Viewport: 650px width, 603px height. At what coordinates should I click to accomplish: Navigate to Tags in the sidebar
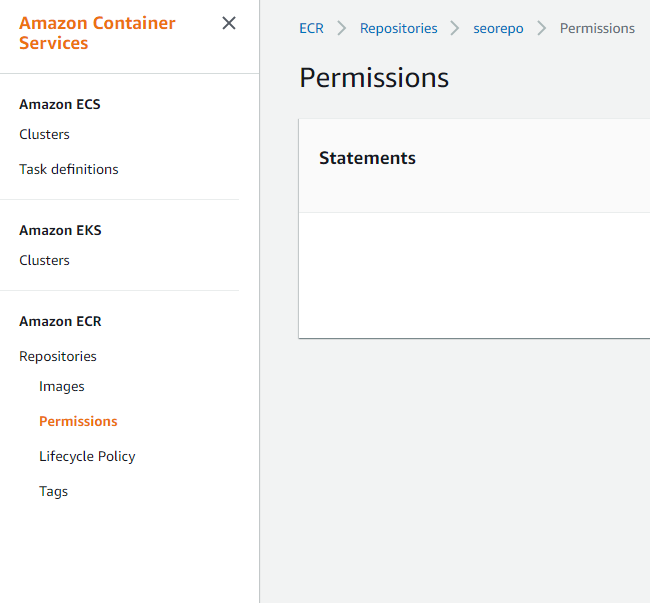coord(54,491)
